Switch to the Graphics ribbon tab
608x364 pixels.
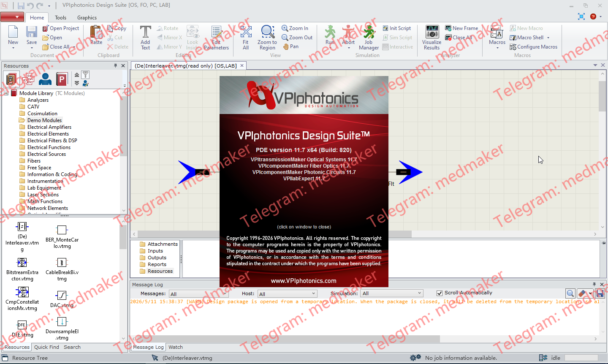pos(87,18)
